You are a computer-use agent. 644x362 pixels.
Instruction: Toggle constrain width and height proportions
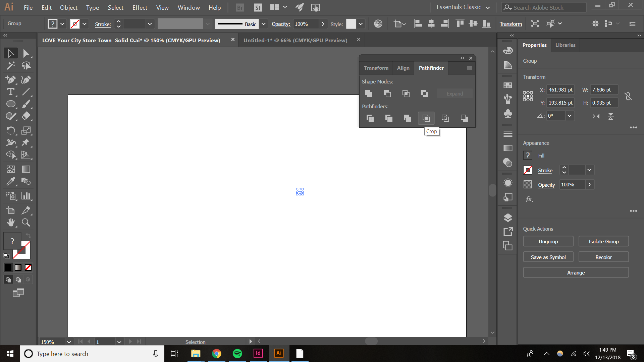tap(628, 96)
